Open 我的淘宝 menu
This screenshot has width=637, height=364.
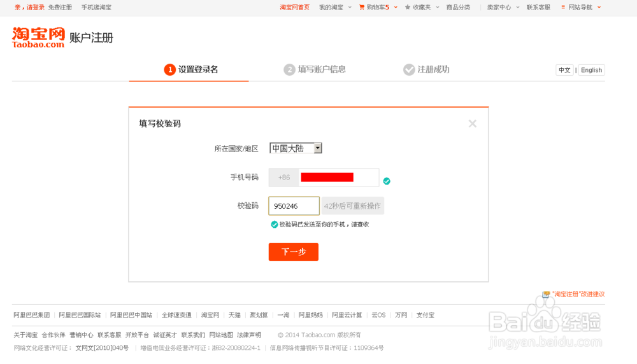331,7
